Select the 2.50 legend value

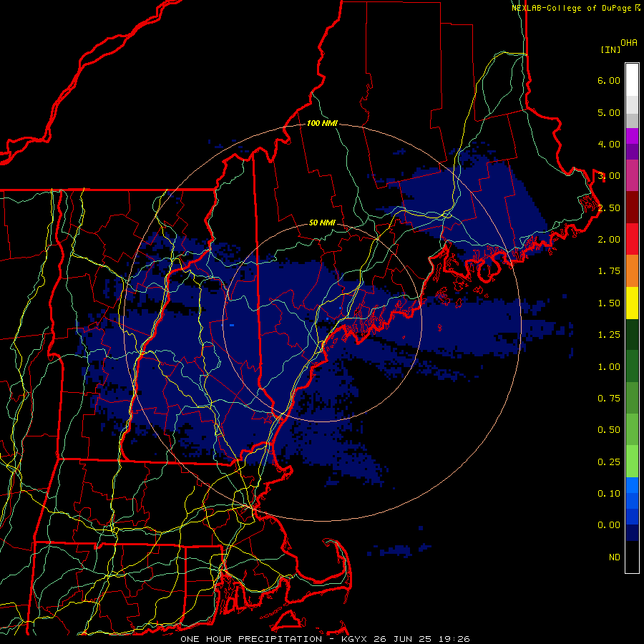[x=609, y=208]
